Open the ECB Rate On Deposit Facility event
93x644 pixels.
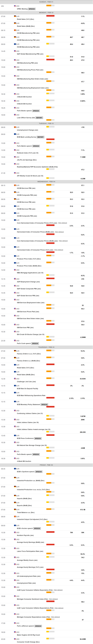(x=28, y=389)
